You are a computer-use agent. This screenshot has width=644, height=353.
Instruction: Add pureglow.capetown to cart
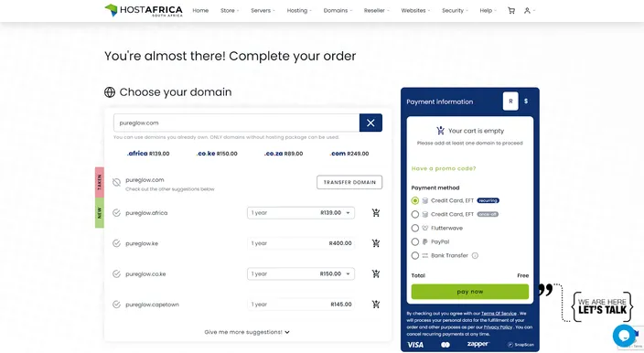point(376,305)
